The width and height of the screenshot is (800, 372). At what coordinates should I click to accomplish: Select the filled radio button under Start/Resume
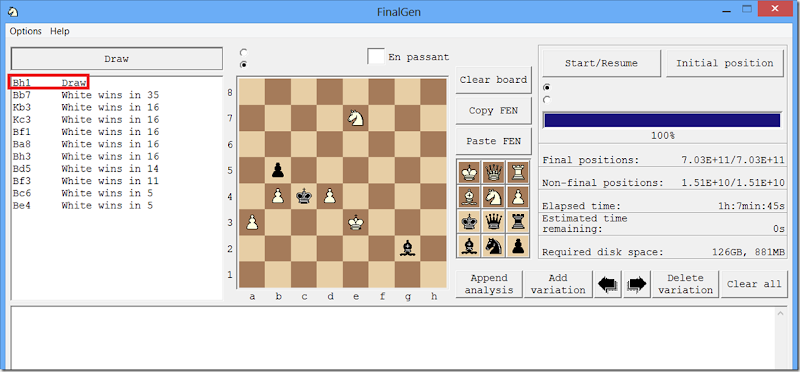(x=547, y=87)
